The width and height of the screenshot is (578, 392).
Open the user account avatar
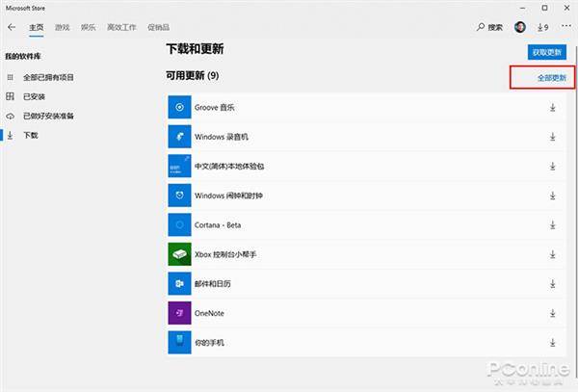[x=520, y=28]
